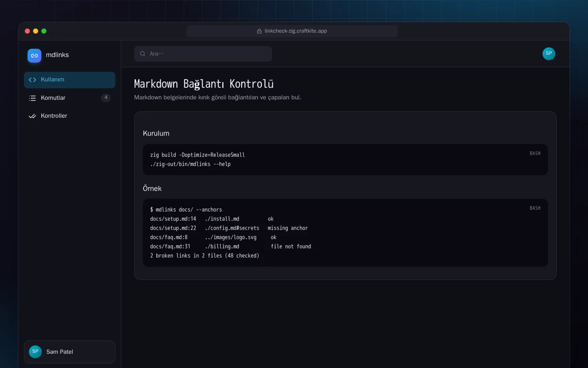The image size is (588, 368).
Task: Click the magnifier icon in search bar
Action: pyautogui.click(x=143, y=54)
